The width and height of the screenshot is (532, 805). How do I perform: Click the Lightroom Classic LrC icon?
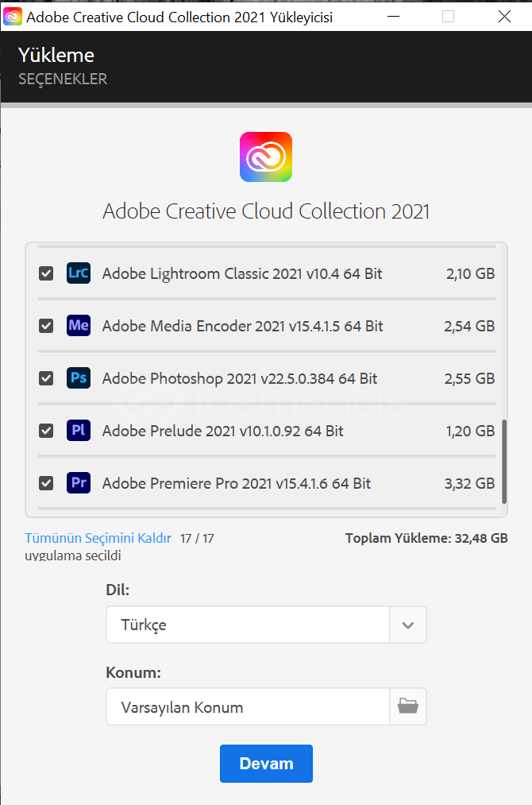(79, 273)
